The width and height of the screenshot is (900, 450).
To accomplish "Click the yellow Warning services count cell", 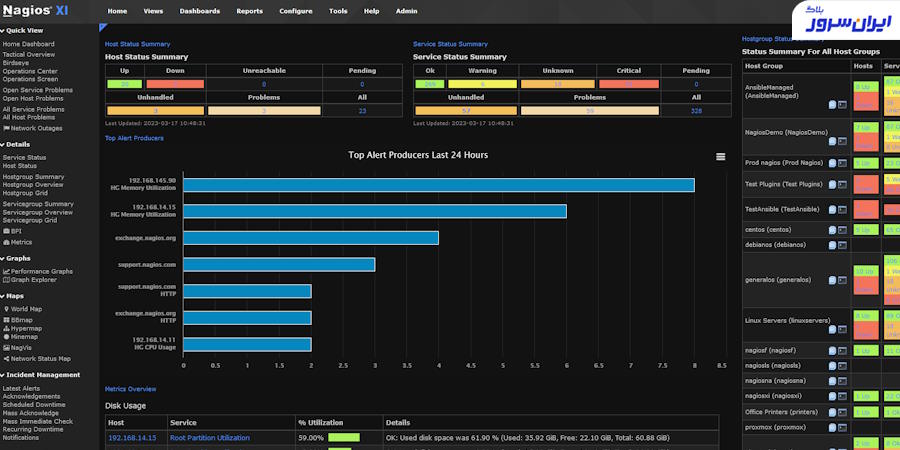I will pyautogui.click(x=483, y=84).
